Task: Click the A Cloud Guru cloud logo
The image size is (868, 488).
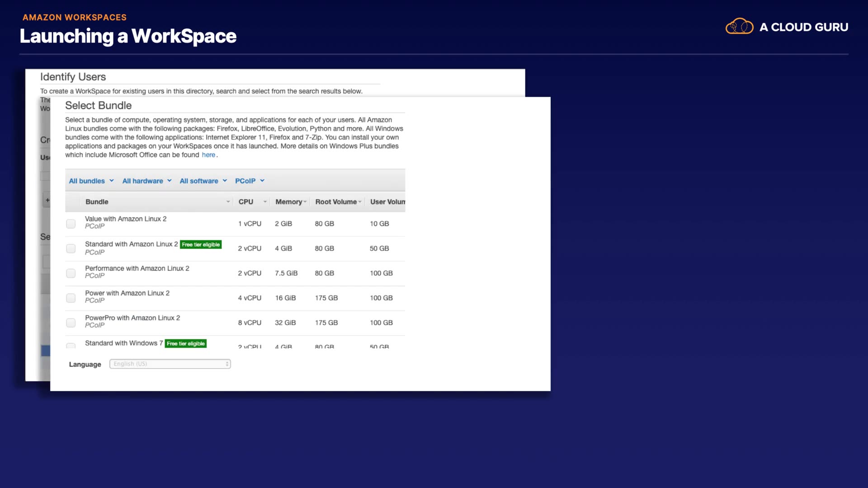Action: click(739, 27)
